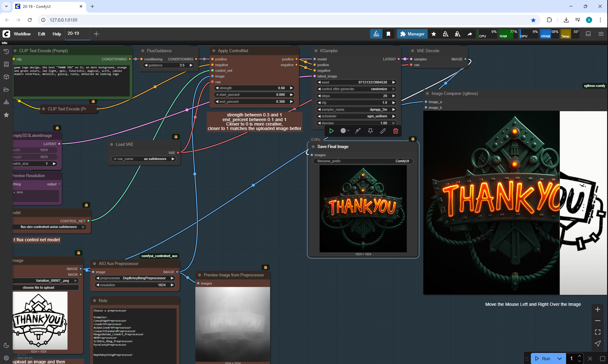Open the node library cube icon
This screenshot has height=364, width=608.
[6, 77]
